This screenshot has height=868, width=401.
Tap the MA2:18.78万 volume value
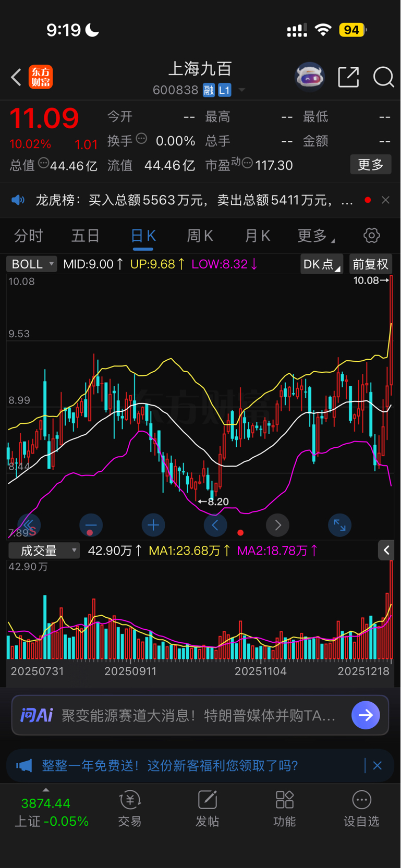point(277,551)
